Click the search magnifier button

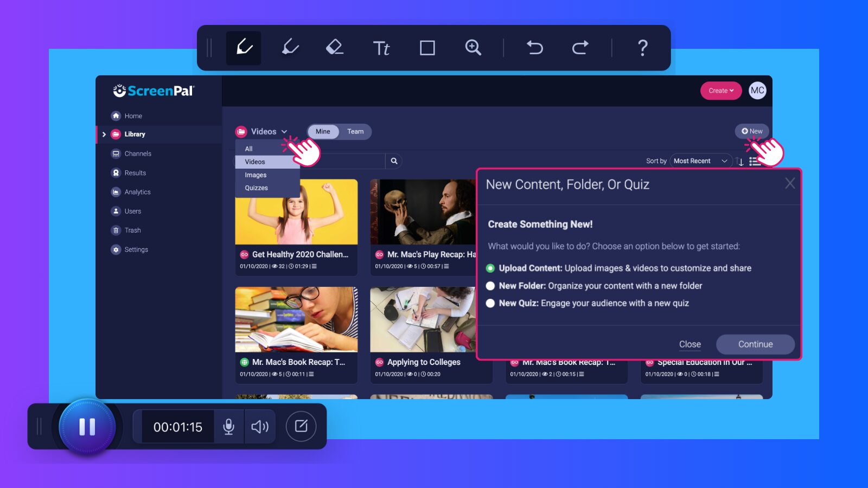tap(394, 161)
